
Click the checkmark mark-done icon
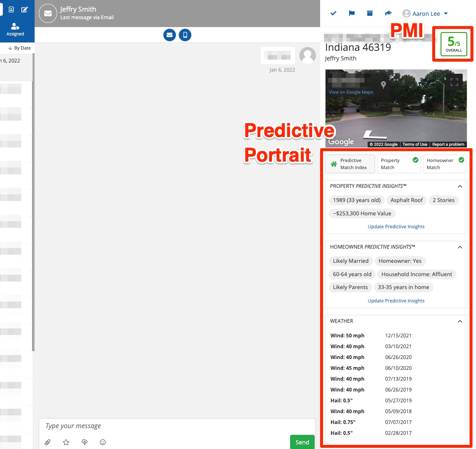pos(333,14)
